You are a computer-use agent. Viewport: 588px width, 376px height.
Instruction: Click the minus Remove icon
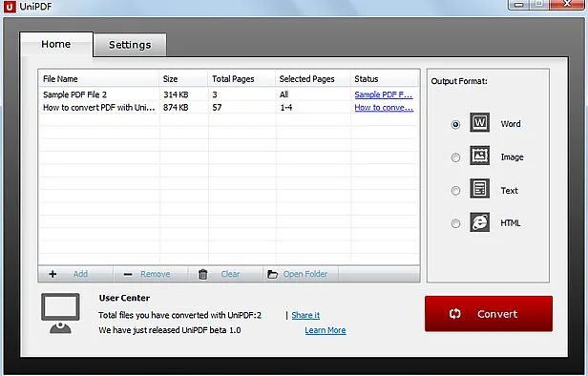coord(128,275)
